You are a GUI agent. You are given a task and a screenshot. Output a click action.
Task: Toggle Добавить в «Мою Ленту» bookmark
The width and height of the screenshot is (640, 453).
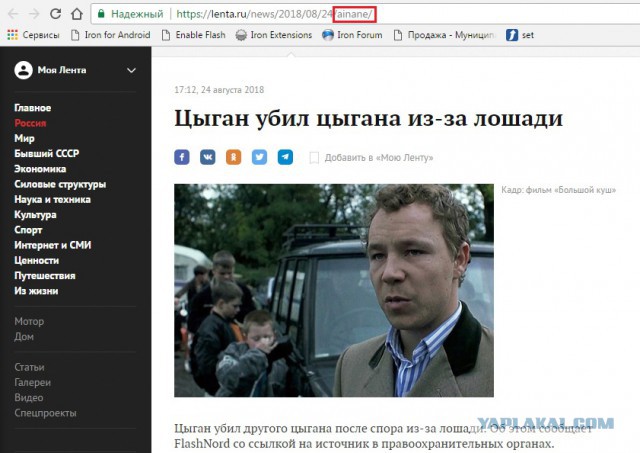[371, 158]
